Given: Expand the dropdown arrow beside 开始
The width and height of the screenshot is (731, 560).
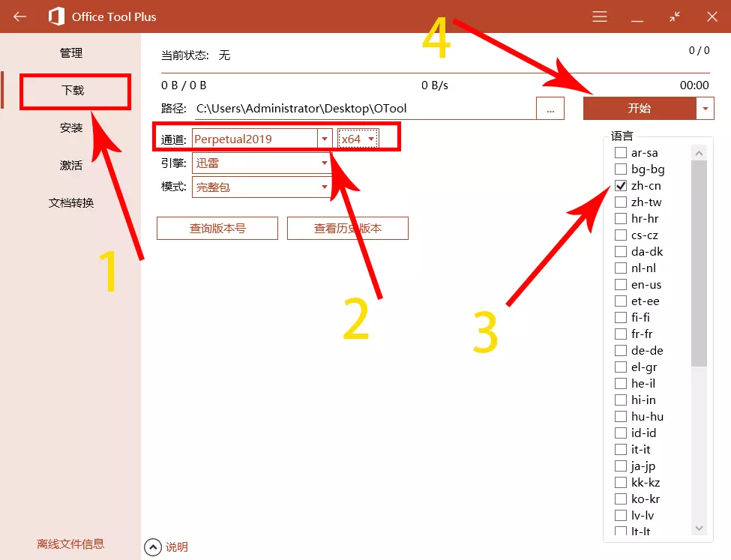Looking at the screenshot, I should (706, 108).
